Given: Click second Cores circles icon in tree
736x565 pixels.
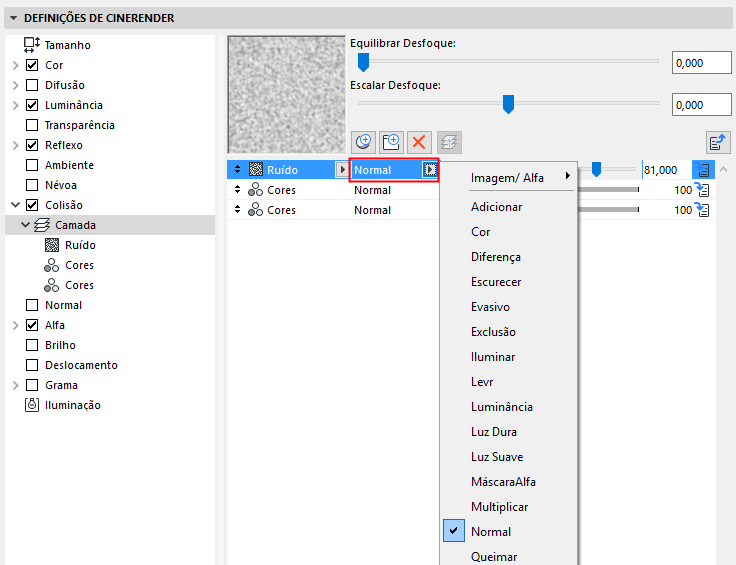Looking at the screenshot, I should [52, 285].
